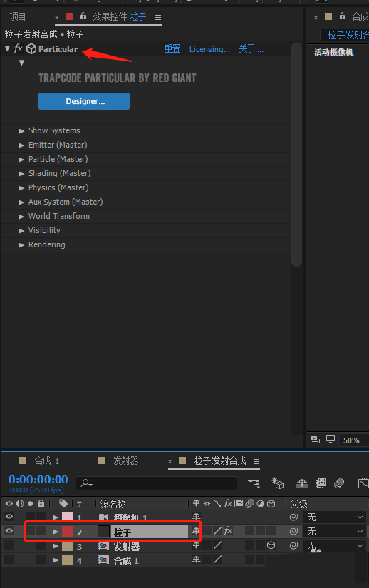Screen dimensions: 369x588
Task: Click 重置 reset link for Particular
Action: 172,48
